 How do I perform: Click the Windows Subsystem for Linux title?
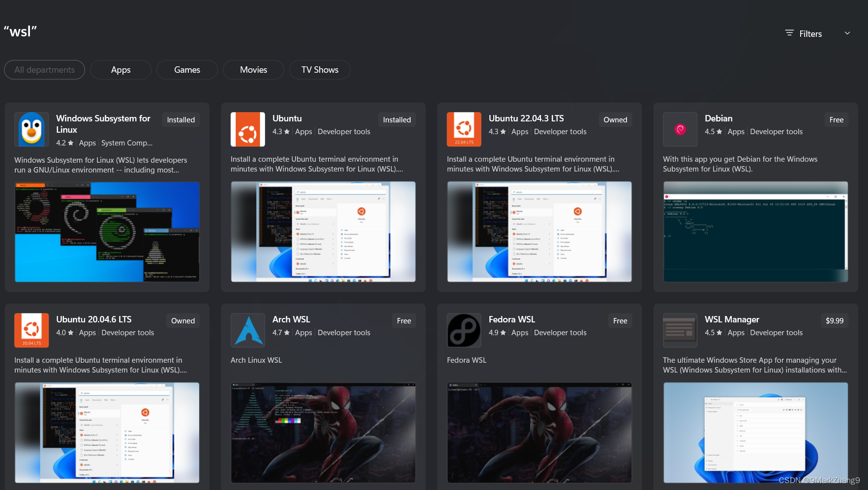click(x=103, y=124)
